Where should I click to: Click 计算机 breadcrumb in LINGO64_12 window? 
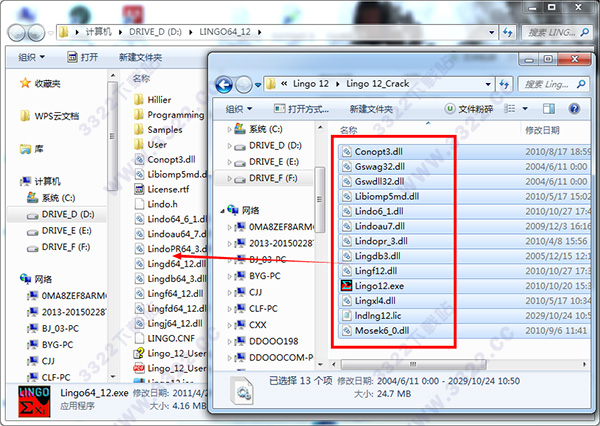pyautogui.click(x=98, y=32)
